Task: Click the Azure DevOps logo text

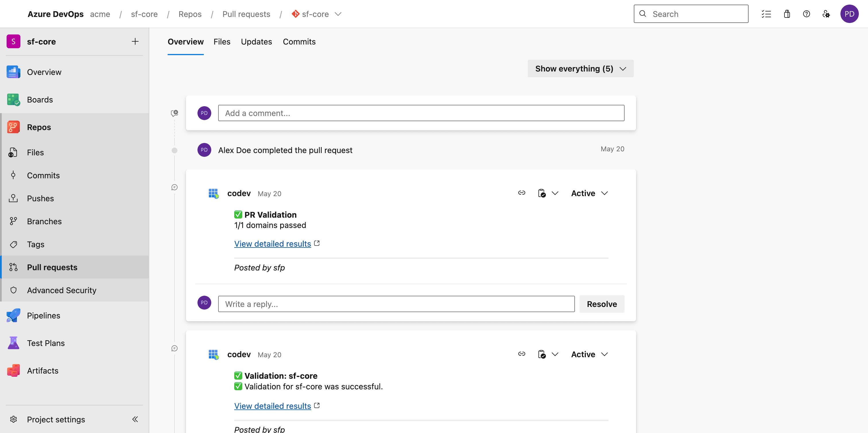Action: (x=56, y=14)
